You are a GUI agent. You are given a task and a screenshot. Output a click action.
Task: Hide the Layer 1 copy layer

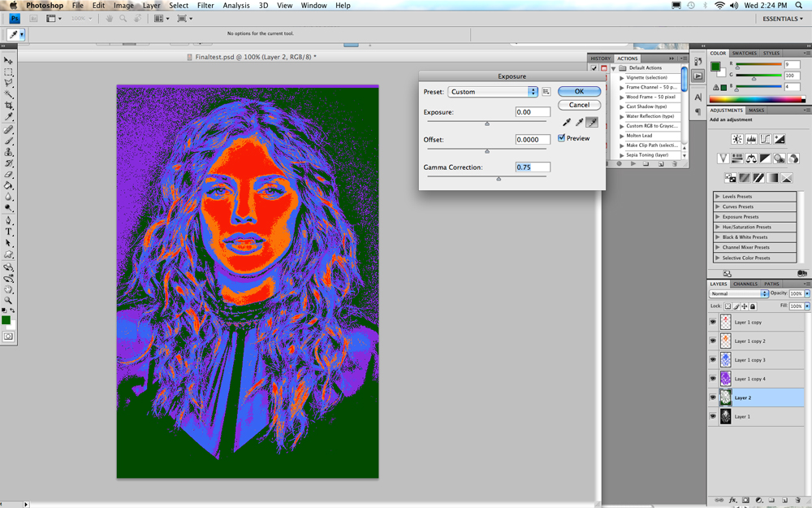tap(713, 322)
